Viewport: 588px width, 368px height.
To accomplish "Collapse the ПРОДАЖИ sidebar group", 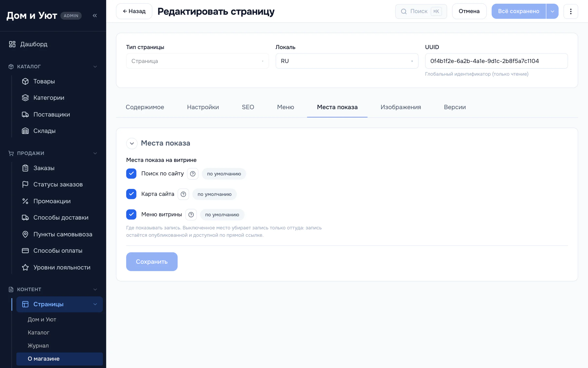I will pos(95,153).
